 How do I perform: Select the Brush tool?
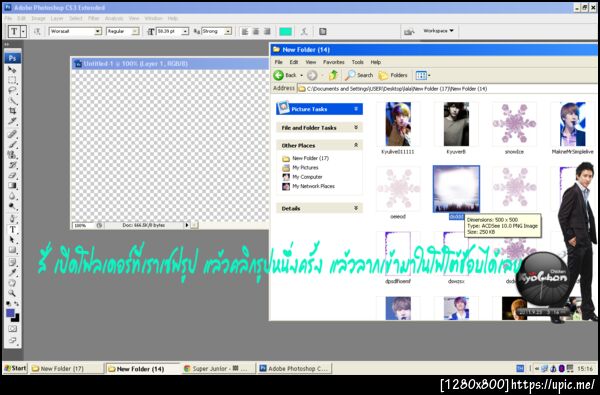tap(12, 144)
